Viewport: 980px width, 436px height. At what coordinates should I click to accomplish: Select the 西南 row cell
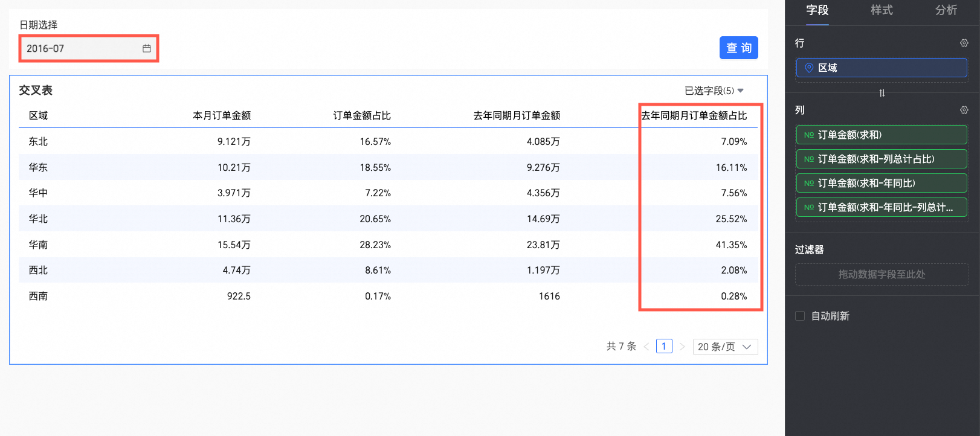[38, 296]
